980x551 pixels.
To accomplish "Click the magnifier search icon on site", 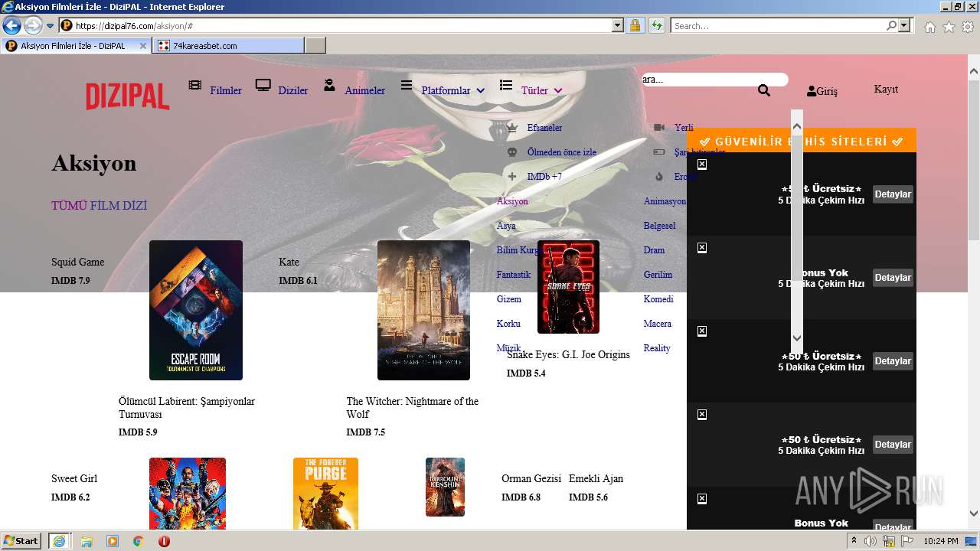I will pos(764,90).
